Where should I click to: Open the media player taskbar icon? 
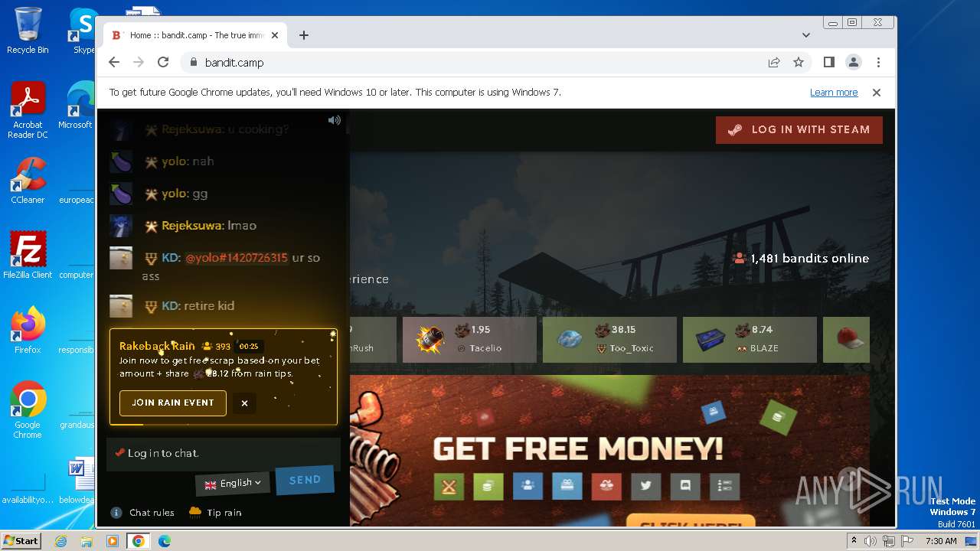(113, 541)
